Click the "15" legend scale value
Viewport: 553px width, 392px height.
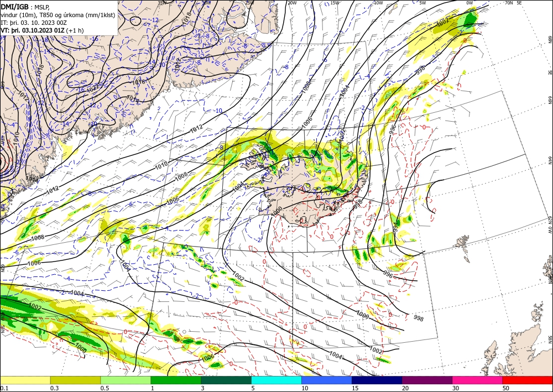(355, 388)
